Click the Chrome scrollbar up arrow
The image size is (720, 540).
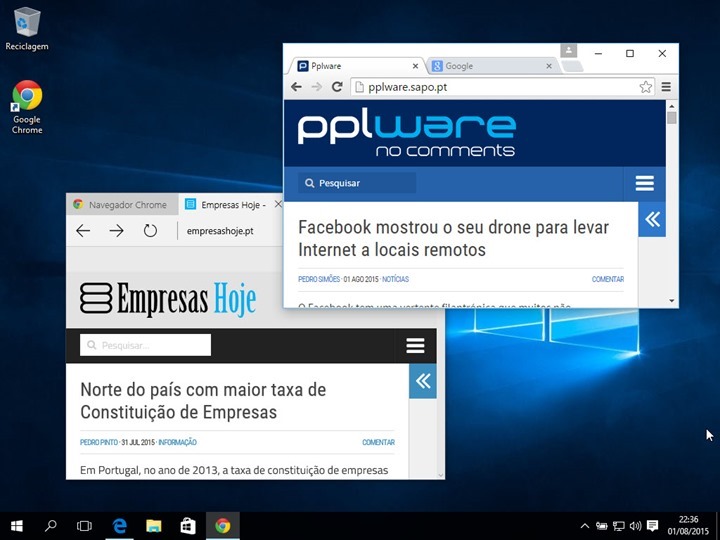coord(672,106)
